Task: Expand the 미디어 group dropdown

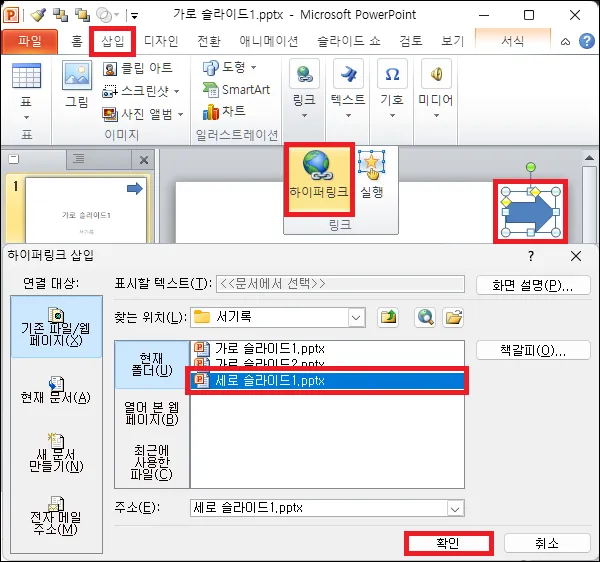Action: [436, 89]
